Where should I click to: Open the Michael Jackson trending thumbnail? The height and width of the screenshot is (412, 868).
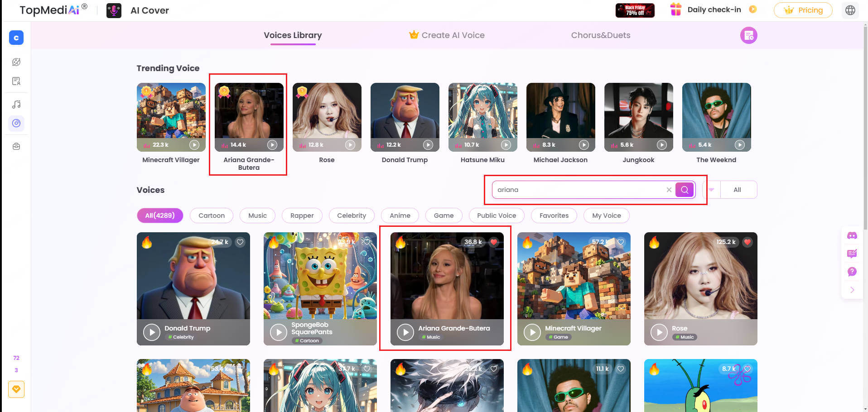pyautogui.click(x=560, y=117)
